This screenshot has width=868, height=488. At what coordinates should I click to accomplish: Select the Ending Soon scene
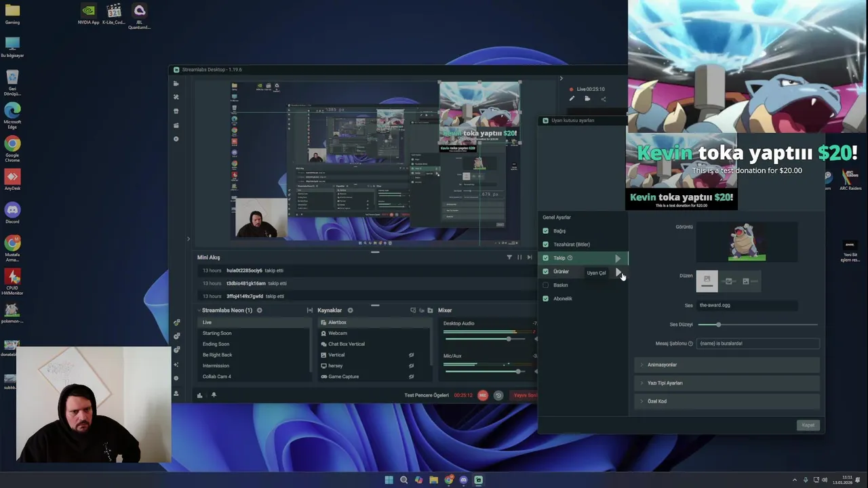click(x=254, y=344)
